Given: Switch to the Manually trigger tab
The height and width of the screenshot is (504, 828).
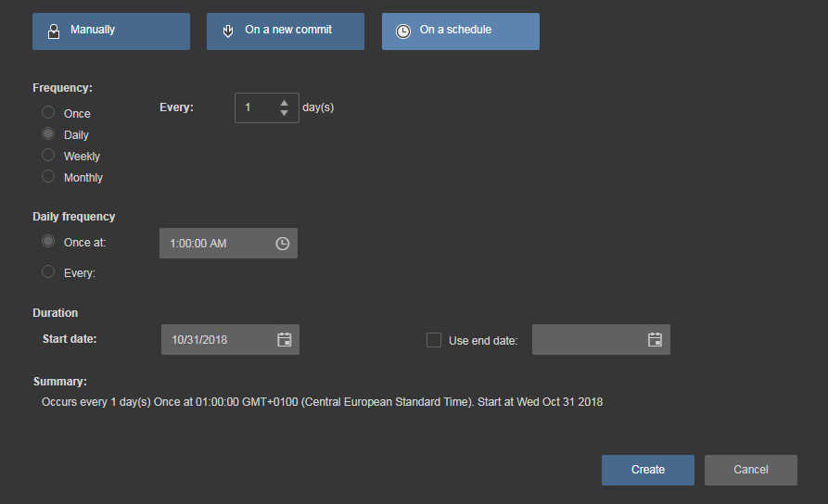Looking at the screenshot, I should 111,31.
